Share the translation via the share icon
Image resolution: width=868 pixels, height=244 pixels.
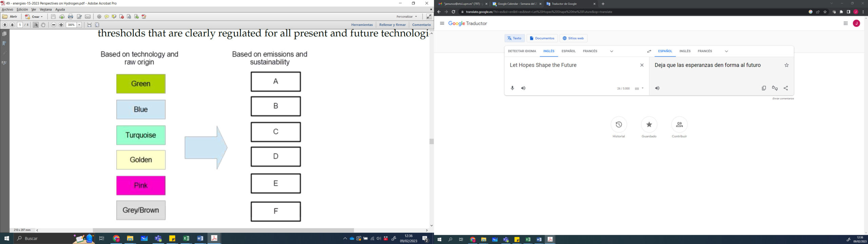pos(786,88)
